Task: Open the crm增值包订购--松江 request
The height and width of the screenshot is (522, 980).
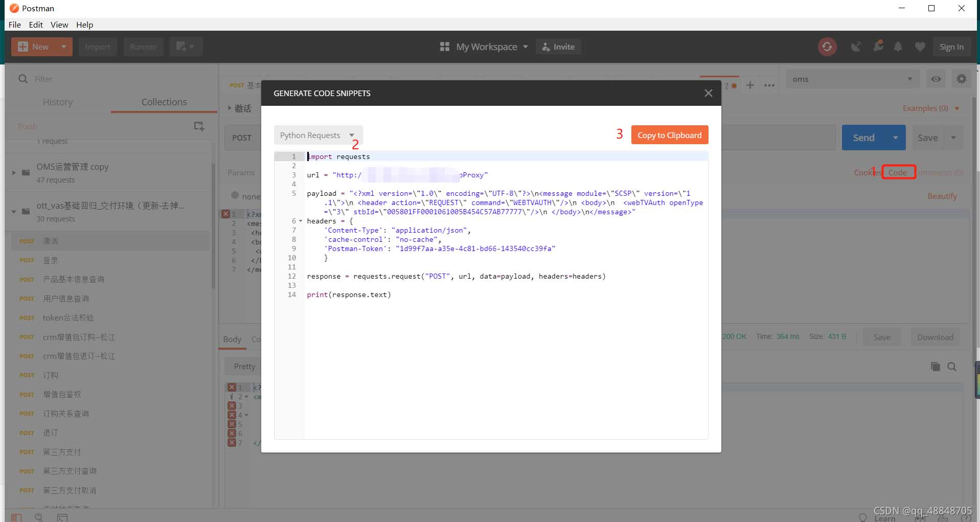Action: point(110,337)
